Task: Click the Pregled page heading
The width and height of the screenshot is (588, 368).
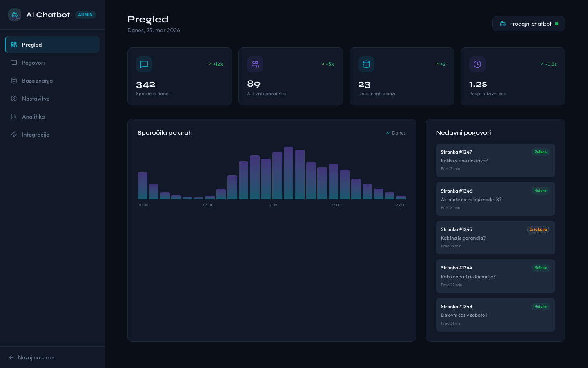Action: pos(148,19)
